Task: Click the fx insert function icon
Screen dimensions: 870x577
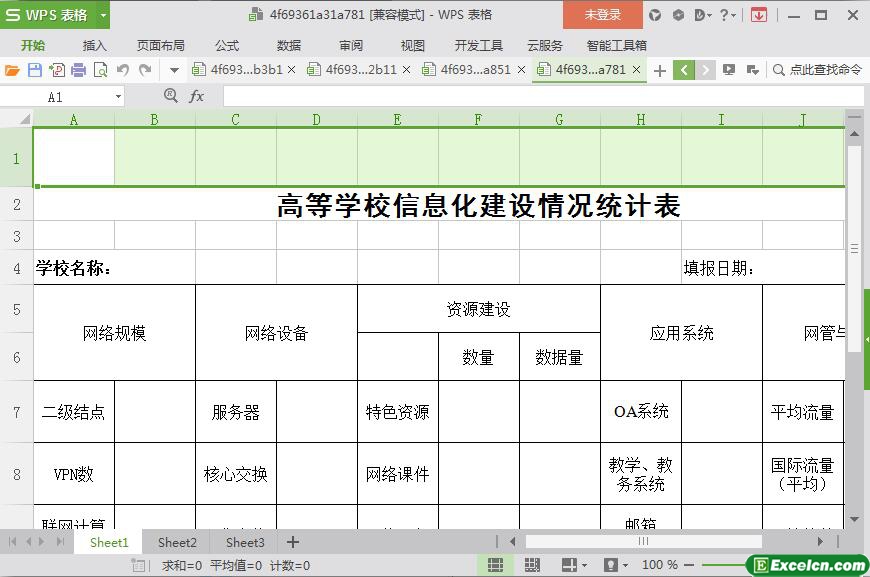Action: 197,96
